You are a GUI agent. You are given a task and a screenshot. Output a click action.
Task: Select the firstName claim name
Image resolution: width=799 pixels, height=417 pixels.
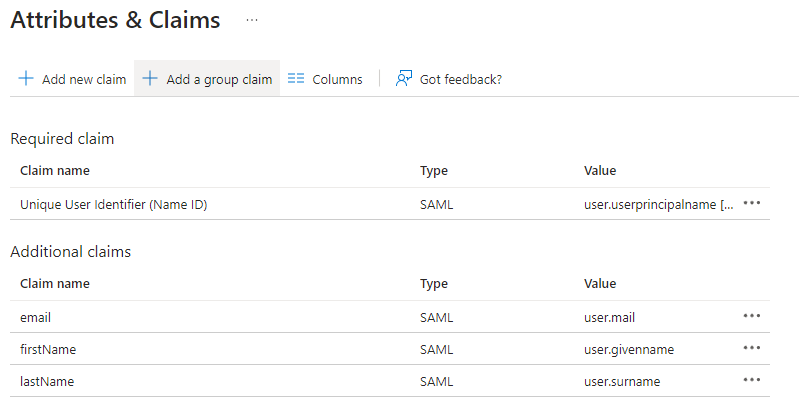[48, 349]
